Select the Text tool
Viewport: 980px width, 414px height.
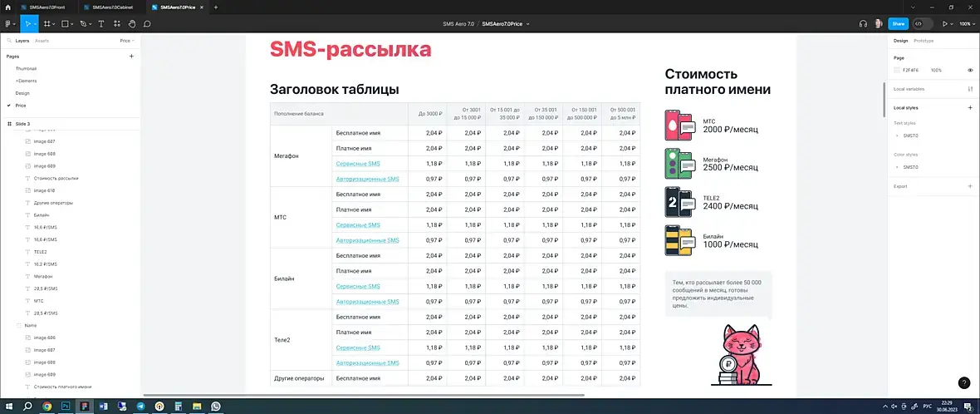click(101, 24)
